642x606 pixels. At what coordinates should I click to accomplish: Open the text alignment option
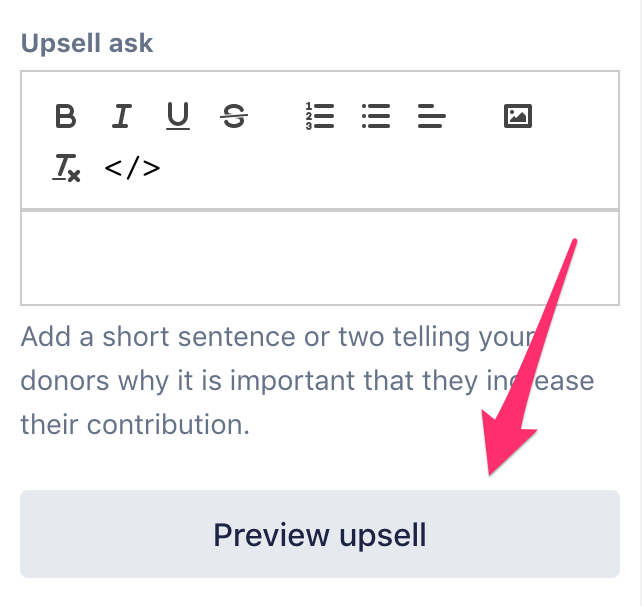coord(431,117)
